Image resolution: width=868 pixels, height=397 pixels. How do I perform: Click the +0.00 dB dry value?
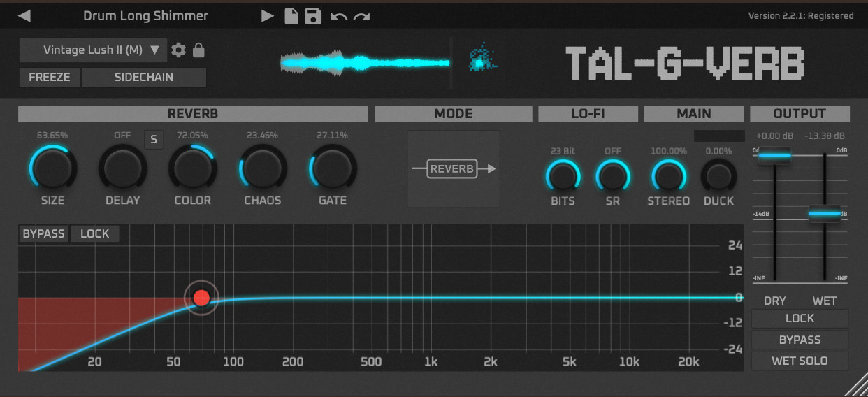click(x=774, y=136)
